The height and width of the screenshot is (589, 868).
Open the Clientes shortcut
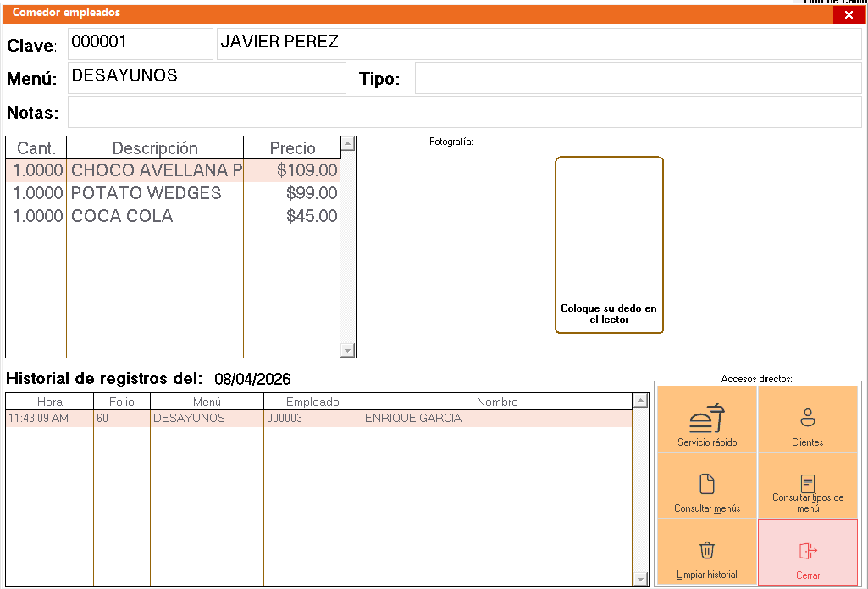808,420
